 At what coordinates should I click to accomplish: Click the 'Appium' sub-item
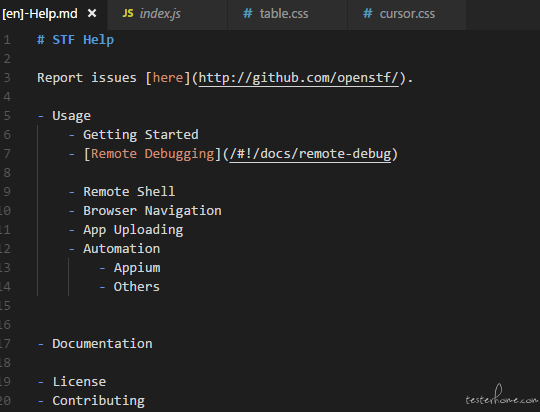tap(137, 268)
